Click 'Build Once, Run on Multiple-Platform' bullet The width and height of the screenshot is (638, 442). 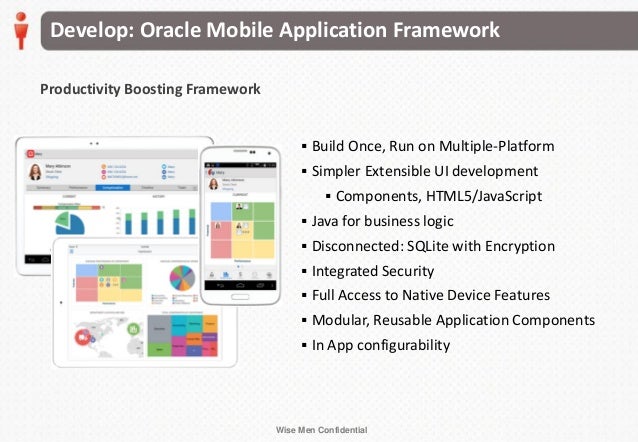pos(433,146)
